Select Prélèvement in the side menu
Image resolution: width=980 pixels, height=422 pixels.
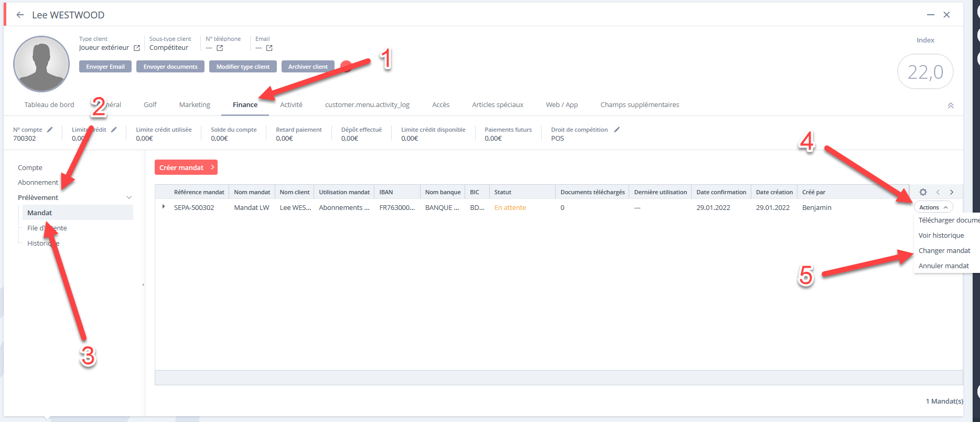pos(38,197)
